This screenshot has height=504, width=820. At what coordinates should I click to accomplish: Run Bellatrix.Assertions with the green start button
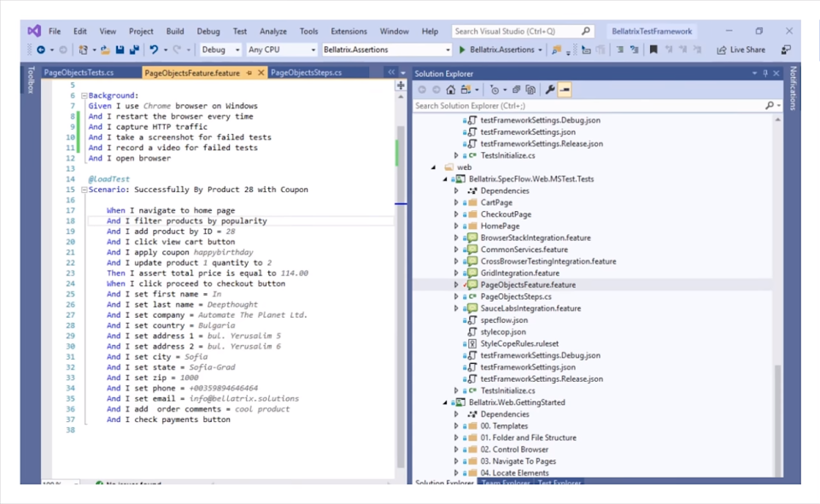pos(461,49)
